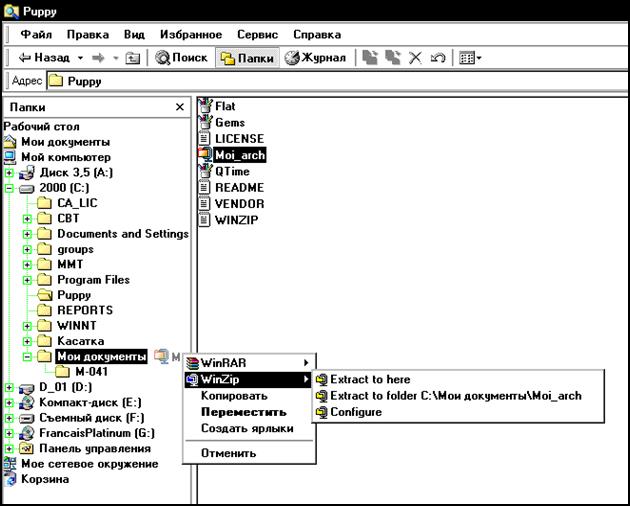Expand the D_01 (D:) drive node
This screenshot has height=506, width=630.
point(9,387)
